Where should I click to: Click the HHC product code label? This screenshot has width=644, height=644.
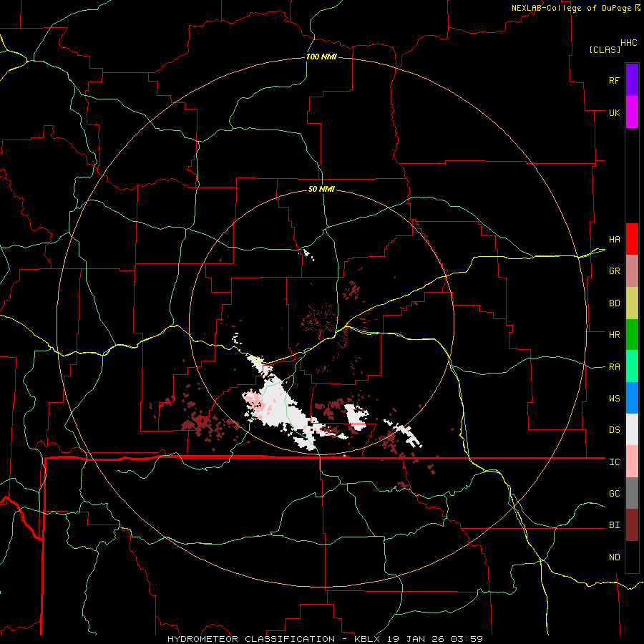pos(628,43)
